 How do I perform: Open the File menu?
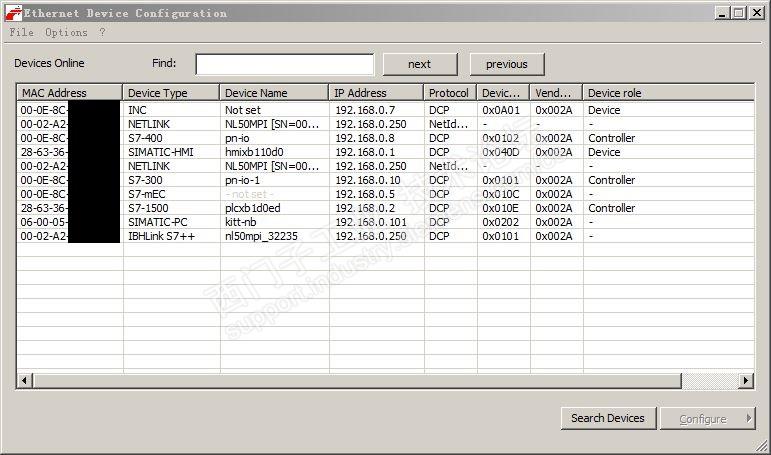[x=22, y=32]
